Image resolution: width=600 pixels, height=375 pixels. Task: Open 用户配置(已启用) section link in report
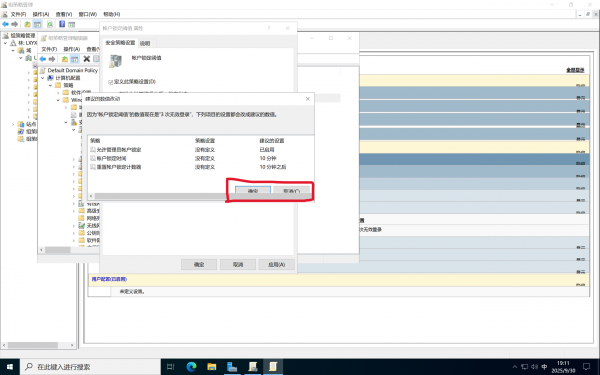[109, 279]
